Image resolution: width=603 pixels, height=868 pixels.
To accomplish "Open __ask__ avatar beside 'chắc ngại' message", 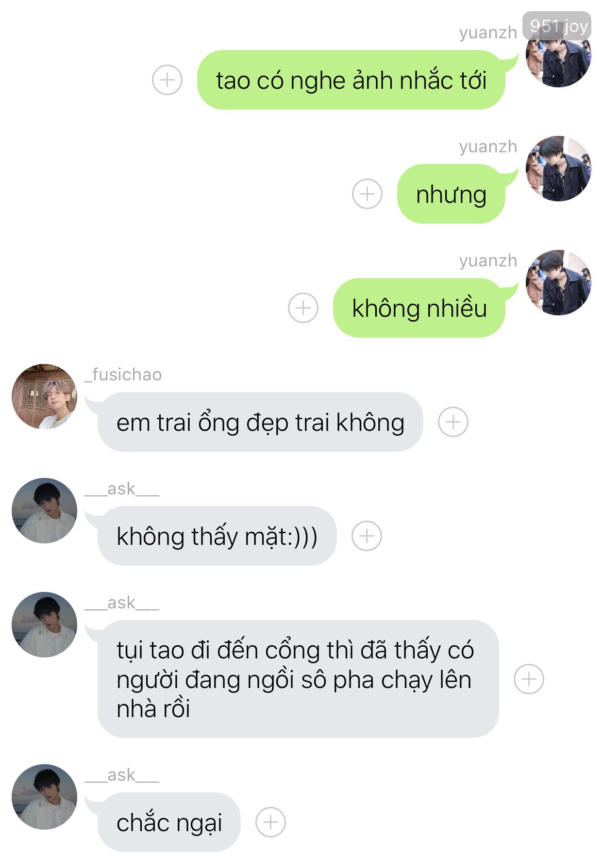I will click(44, 797).
